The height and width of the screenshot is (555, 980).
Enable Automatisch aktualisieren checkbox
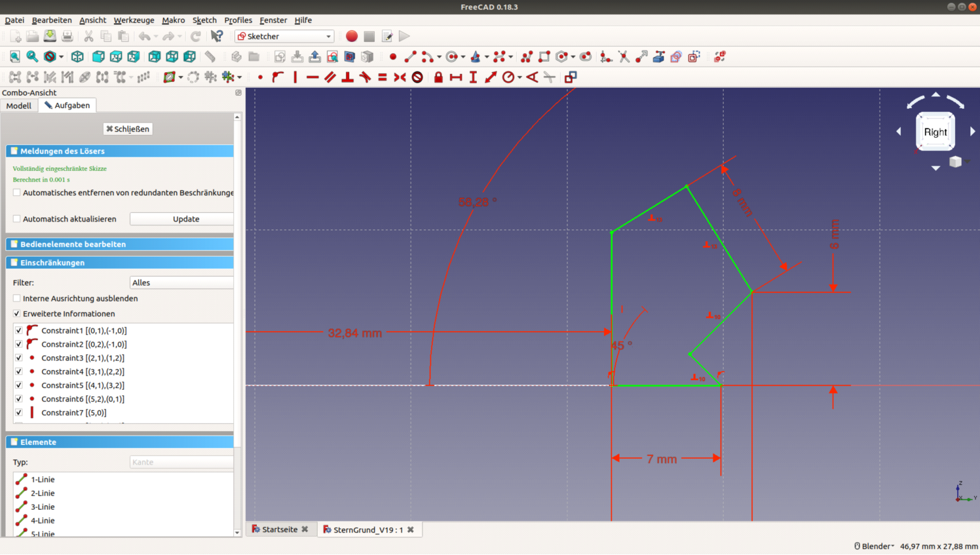[17, 219]
